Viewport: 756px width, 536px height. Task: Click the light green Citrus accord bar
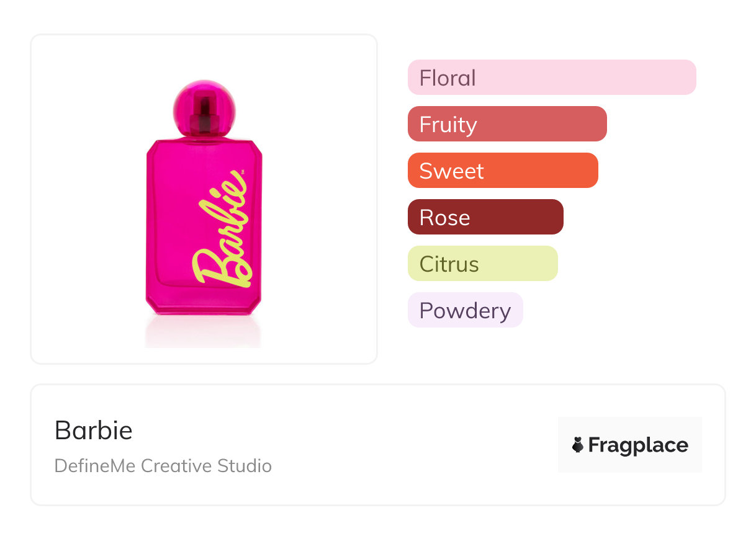(482, 264)
